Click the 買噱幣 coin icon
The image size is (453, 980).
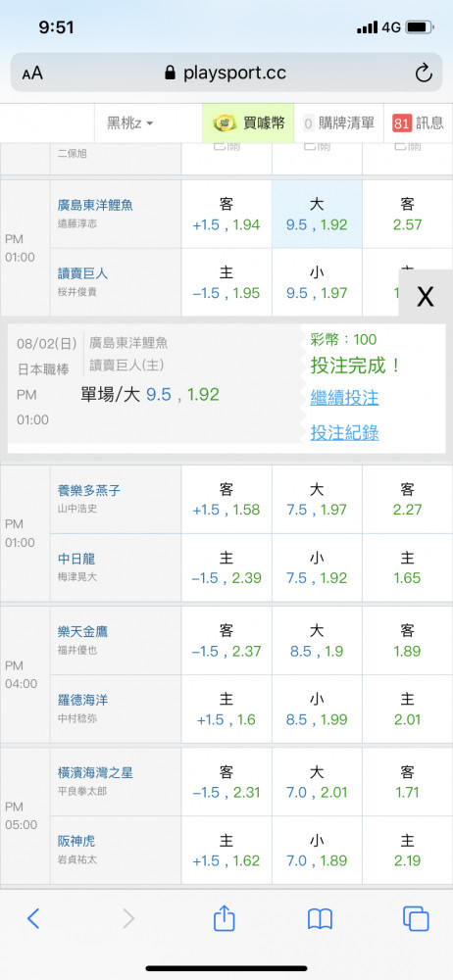pyautogui.click(x=223, y=123)
